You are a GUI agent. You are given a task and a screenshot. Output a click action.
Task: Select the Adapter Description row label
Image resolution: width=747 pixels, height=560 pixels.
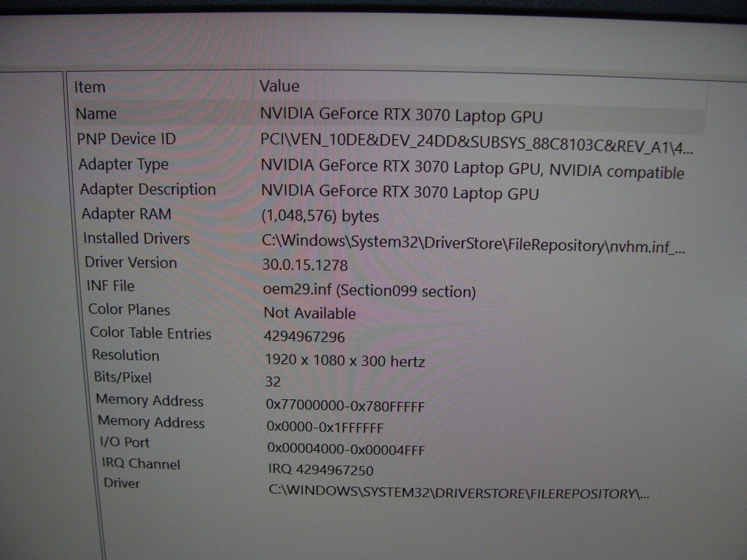(148, 189)
